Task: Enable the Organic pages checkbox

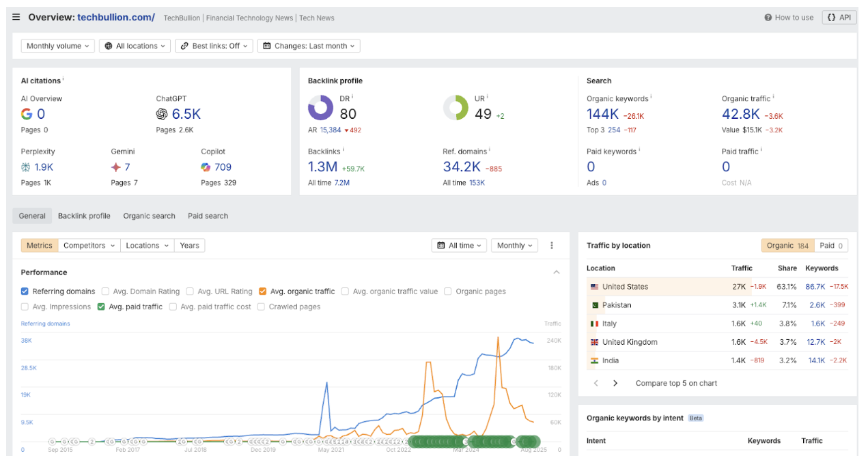Action: click(x=448, y=291)
